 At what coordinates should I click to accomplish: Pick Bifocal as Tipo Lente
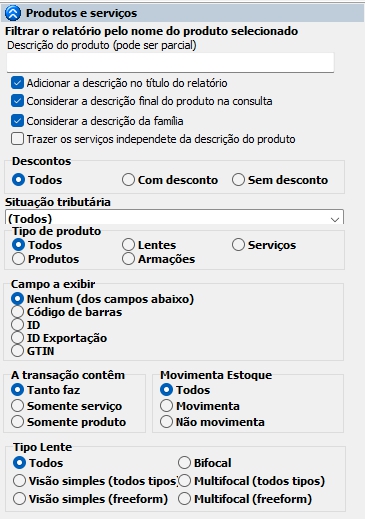[184, 463]
